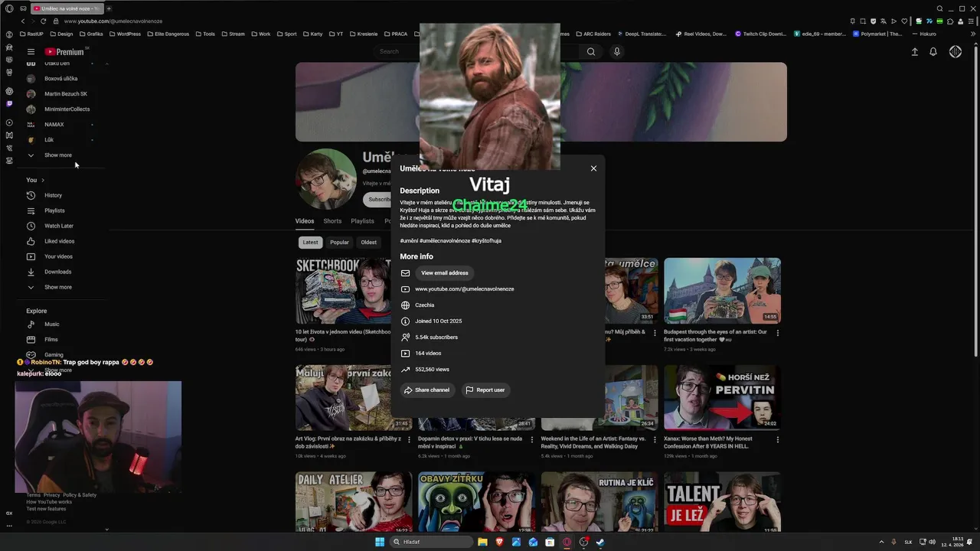Launch Brave browser from taskbar

(499, 542)
